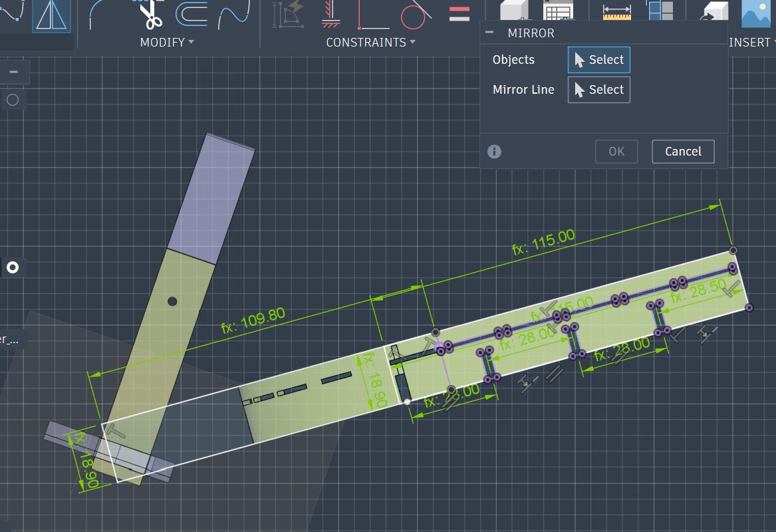Screen dimensions: 776x532
Task: Activate the Mirror Line Select button
Action: (599, 90)
